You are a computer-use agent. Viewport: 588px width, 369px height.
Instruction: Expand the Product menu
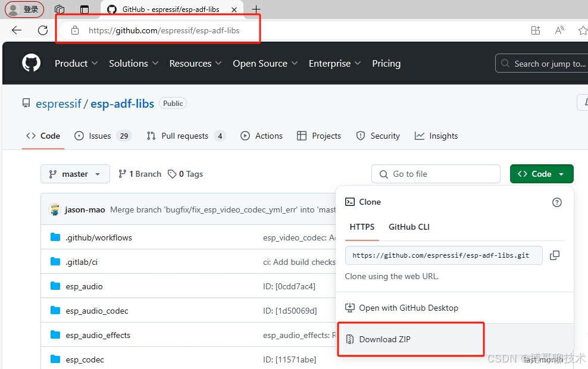pyautogui.click(x=76, y=63)
